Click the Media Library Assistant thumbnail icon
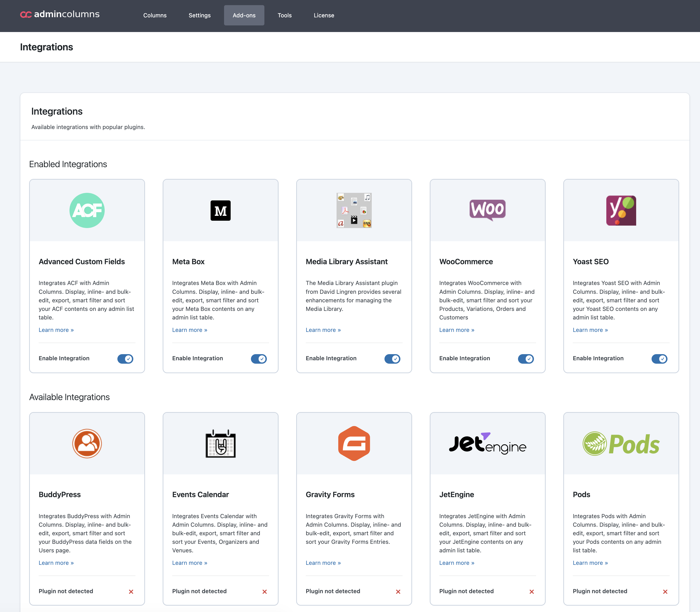 pyautogui.click(x=354, y=210)
